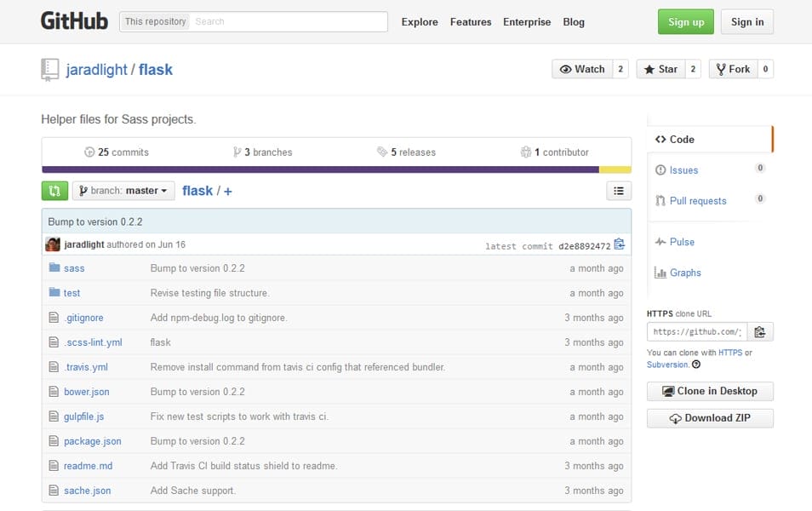Create a new file using the + icon
The image size is (812, 511).
(227, 190)
